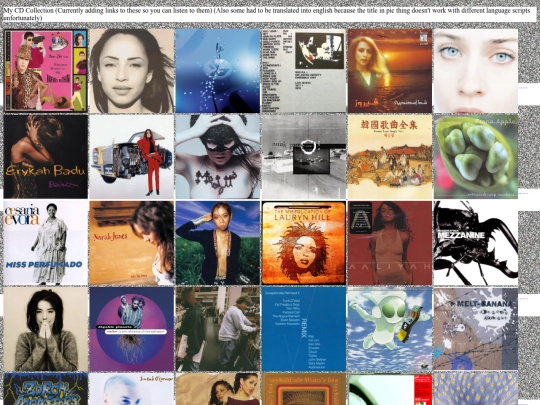Open the Melt-Banana album cover

[476, 329]
